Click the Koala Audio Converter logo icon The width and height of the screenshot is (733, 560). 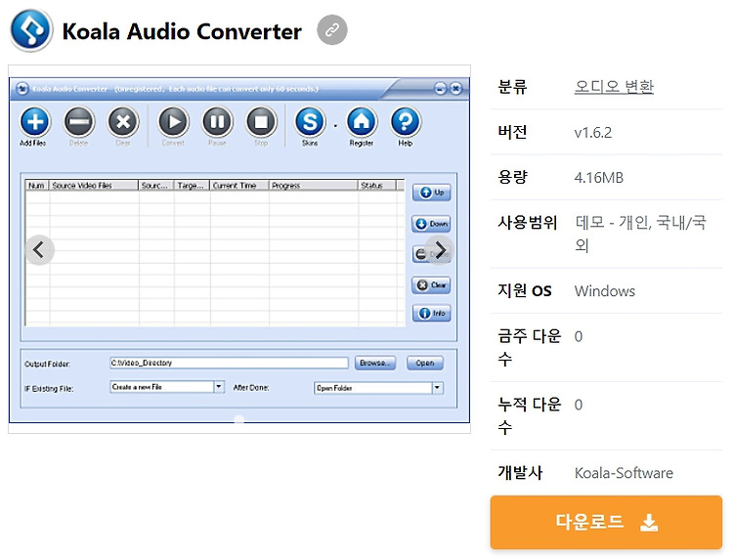[31, 30]
